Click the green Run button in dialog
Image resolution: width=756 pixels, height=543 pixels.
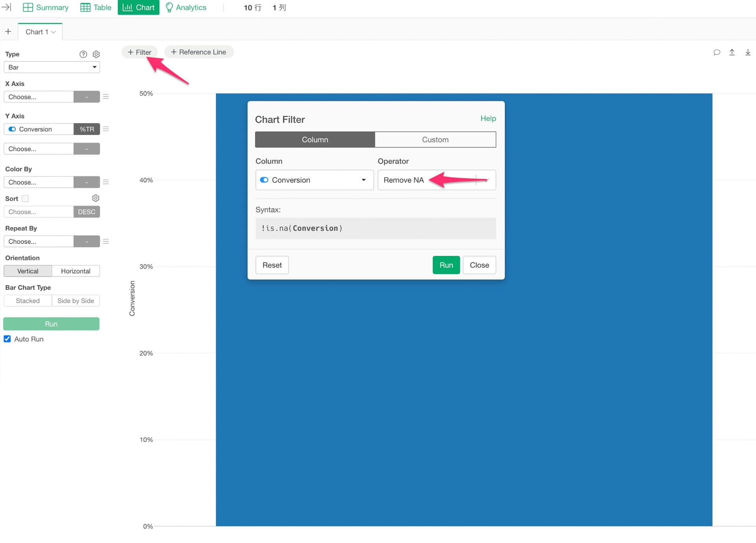(x=446, y=265)
